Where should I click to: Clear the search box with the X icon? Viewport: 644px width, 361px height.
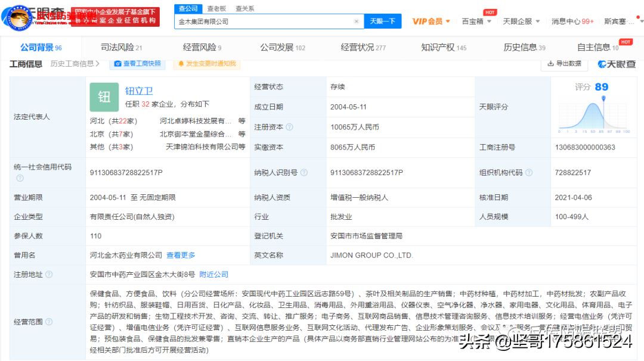[x=356, y=21]
